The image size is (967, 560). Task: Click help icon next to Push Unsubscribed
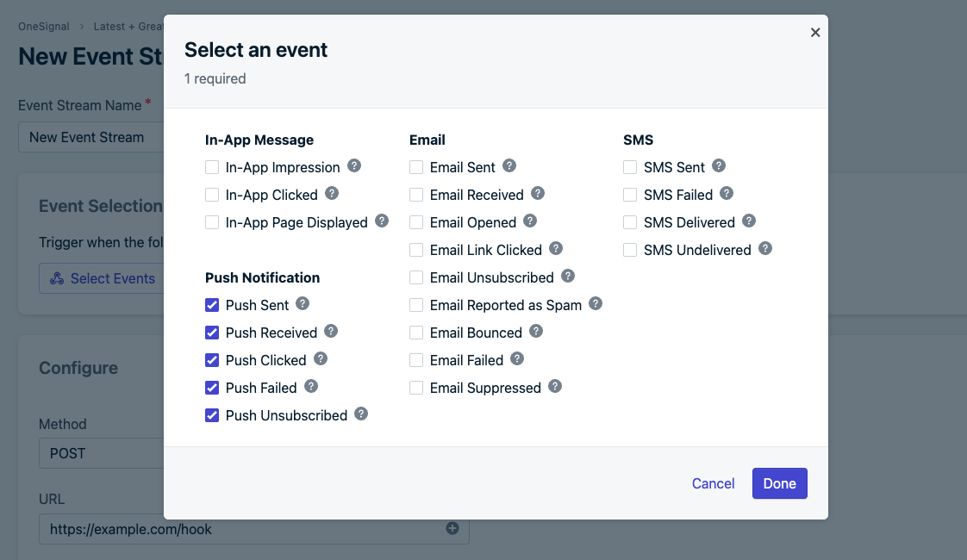tap(361, 414)
